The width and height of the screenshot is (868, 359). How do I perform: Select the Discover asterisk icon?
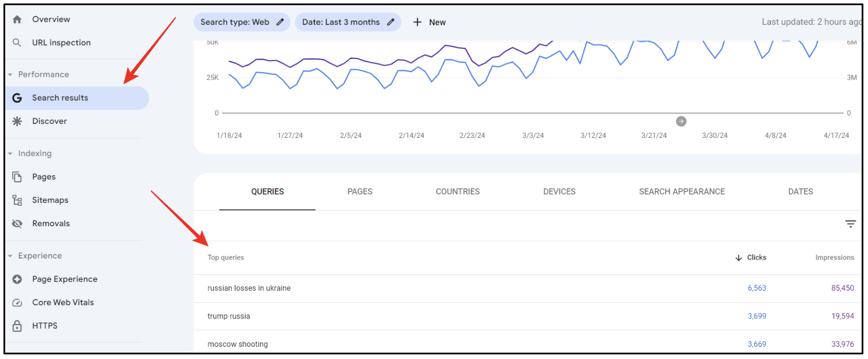coord(17,121)
